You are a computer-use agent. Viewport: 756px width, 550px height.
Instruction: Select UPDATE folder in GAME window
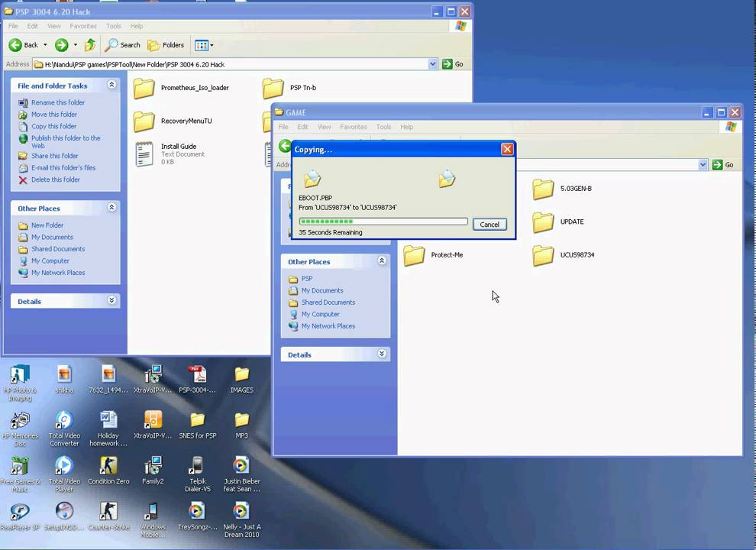tap(558, 222)
